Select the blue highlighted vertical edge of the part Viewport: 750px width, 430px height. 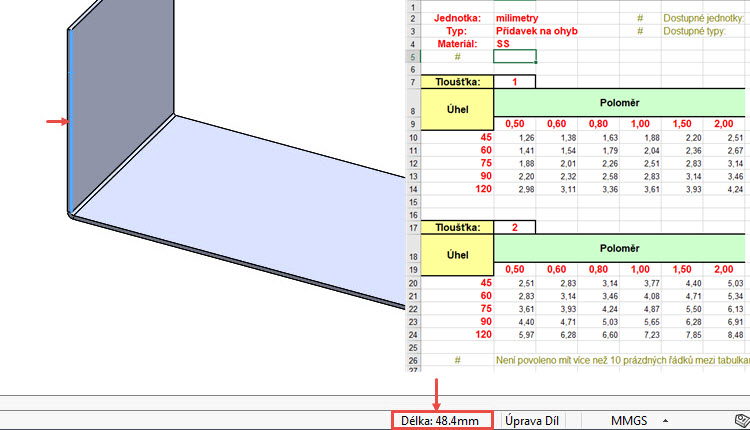point(71,120)
